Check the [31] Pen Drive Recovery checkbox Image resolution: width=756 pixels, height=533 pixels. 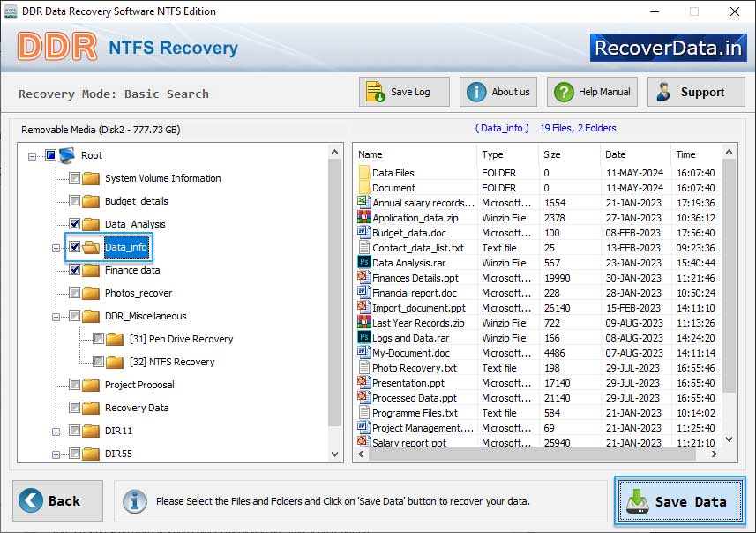tap(98, 339)
